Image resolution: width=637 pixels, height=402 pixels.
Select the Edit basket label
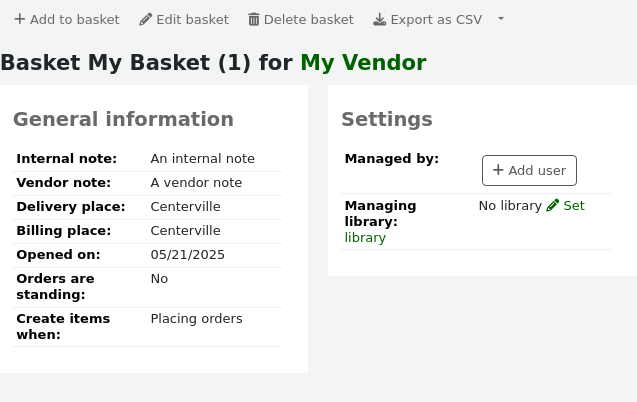(193, 19)
